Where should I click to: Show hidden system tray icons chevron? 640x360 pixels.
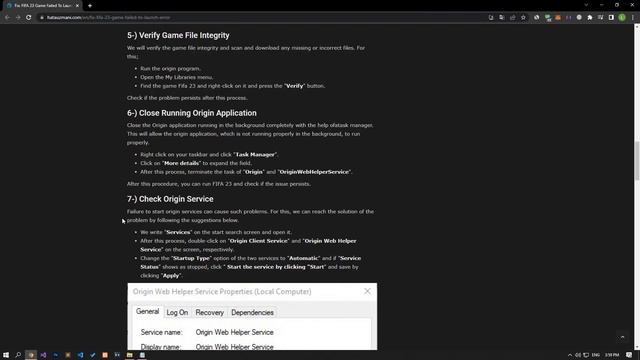570,355
